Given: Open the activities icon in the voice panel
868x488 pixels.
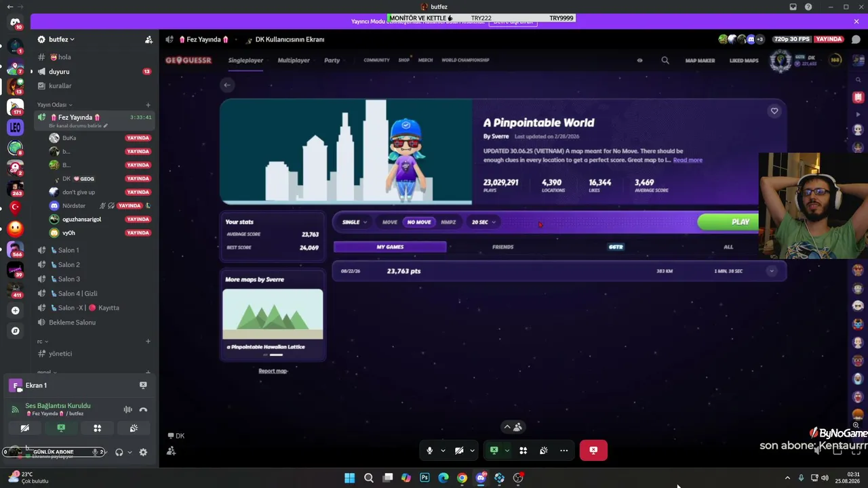Looking at the screenshot, I should pyautogui.click(x=97, y=428).
